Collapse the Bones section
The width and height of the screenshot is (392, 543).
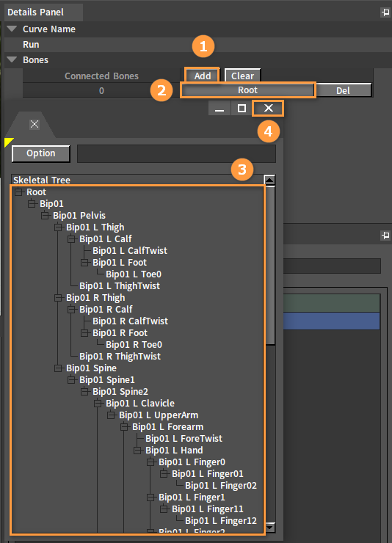(x=12, y=59)
